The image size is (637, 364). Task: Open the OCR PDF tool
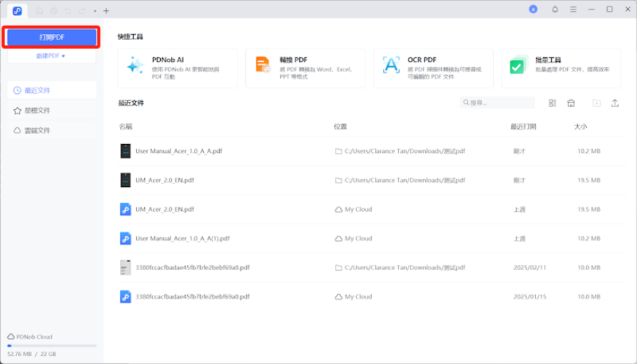(x=433, y=68)
